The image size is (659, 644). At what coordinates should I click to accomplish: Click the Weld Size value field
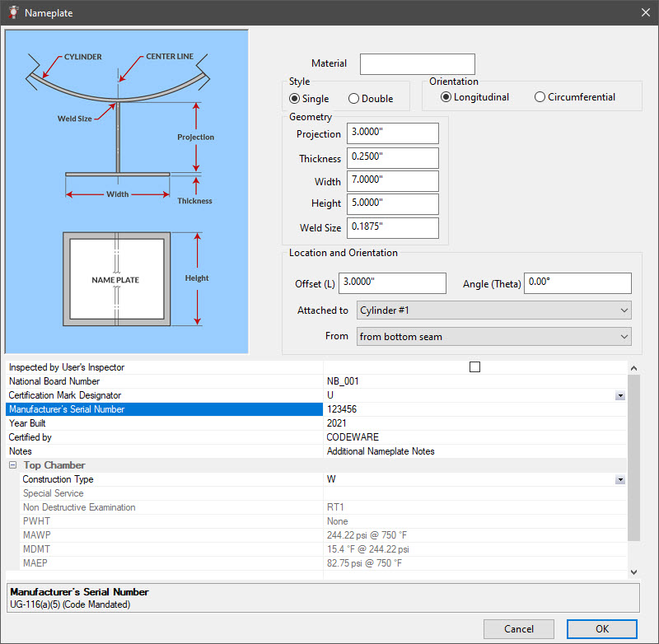tap(393, 227)
